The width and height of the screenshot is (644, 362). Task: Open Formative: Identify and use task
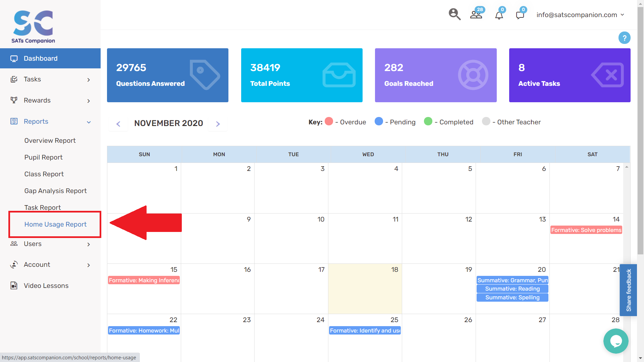point(365,330)
